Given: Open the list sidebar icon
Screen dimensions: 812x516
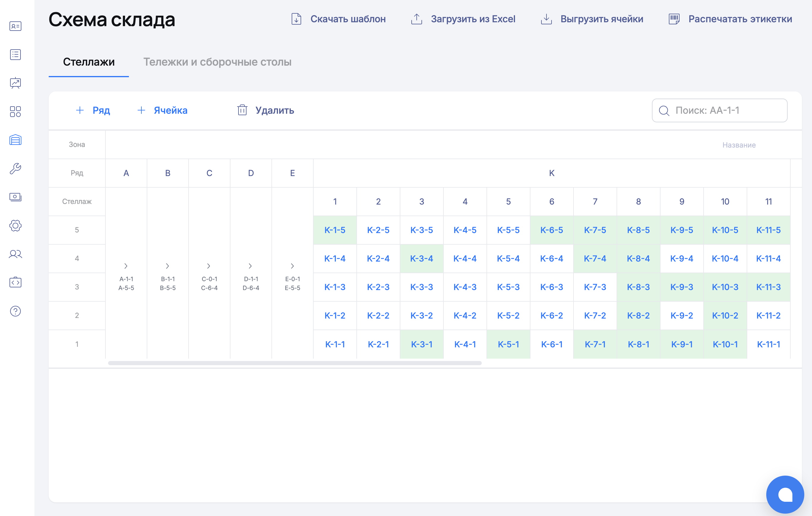Looking at the screenshot, I should pyautogui.click(x=15, y=55).
